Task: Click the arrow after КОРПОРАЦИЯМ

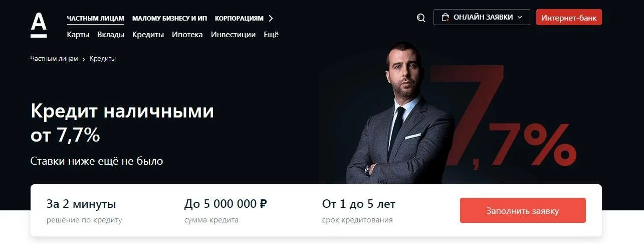Action: coord(271,18)
